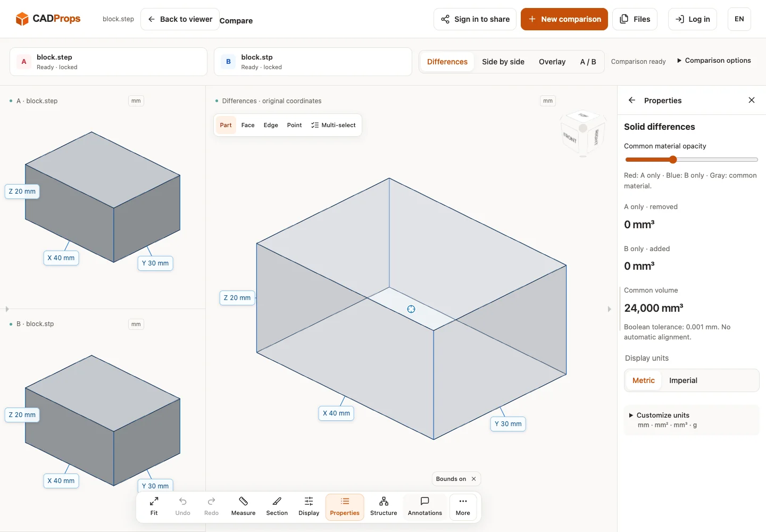Select Part selection mode

coord(226,125)
